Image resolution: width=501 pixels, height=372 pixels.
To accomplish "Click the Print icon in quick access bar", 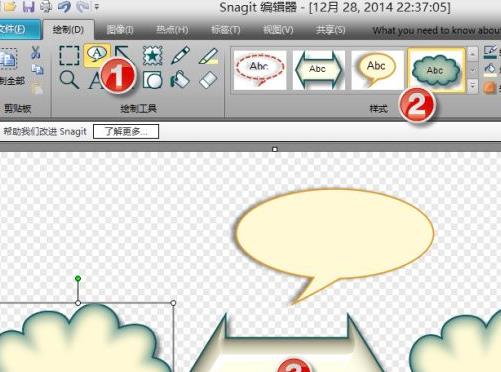I will pos(46,6).
